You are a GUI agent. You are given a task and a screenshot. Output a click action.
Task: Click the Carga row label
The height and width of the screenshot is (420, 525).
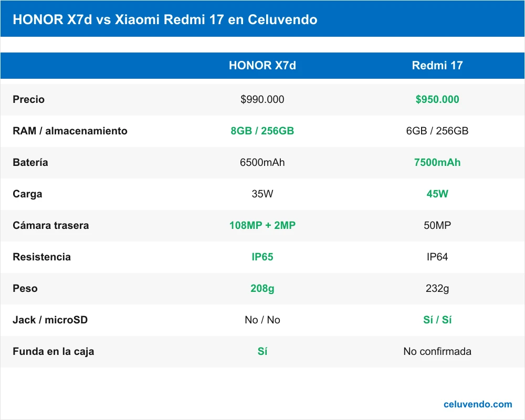point(27,194)
